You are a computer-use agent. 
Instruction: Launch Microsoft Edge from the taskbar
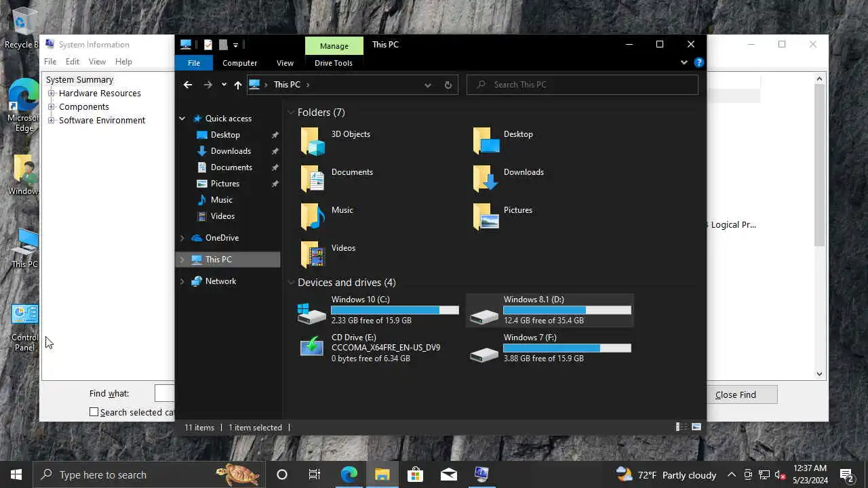click(349, 474)
